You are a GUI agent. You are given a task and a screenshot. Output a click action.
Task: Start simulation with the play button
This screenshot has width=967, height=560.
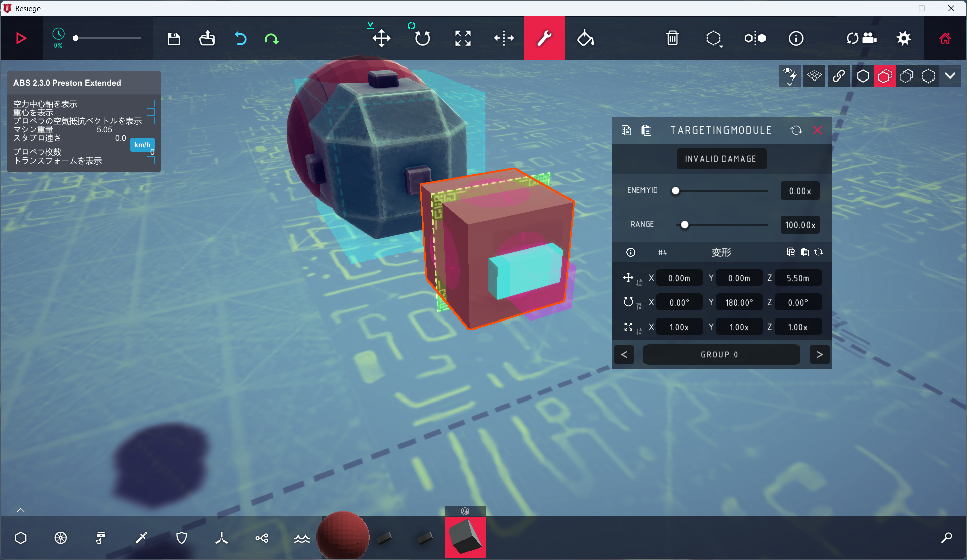click(x=21, y=38)
